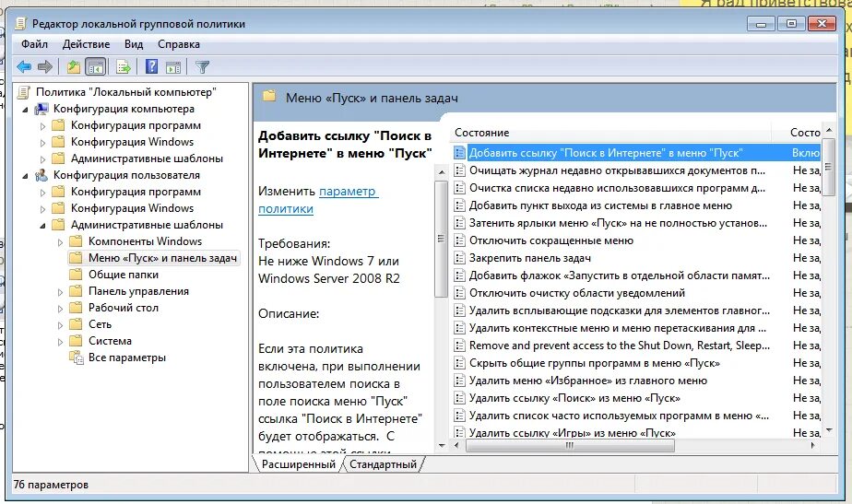
Task: Click the icon beside «Отключить сокращенные меню»
Action: [x=460, y=240]
